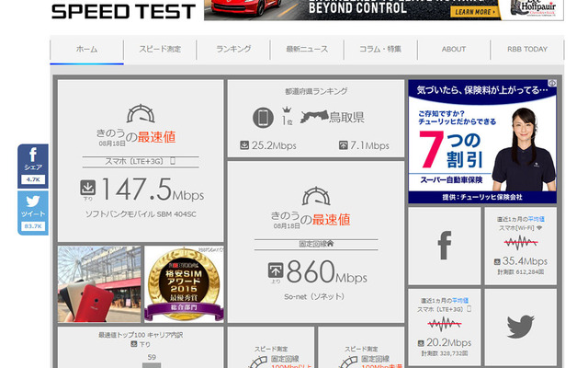Click the ソフトバンクモバイル SBM 404SC text
Viewport: 588px width, 368px height.
[141, 214]
